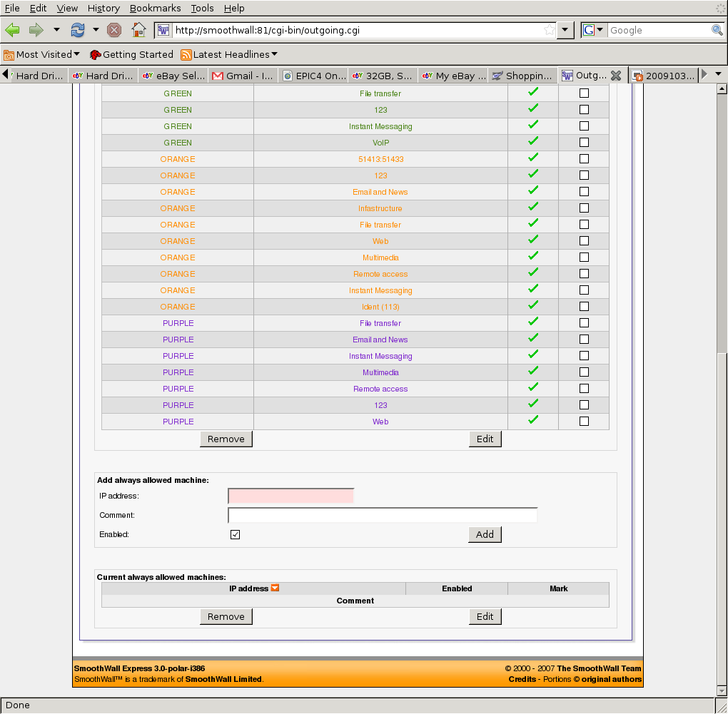Go to the Home page icon
Viewport: 728px width, 714px height.
pyautogui.click(x=139, y=30)
